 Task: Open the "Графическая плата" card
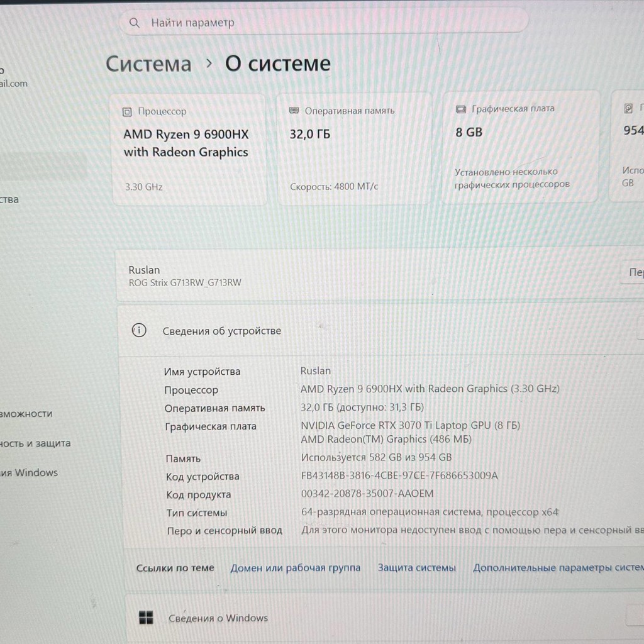[x=520, y=147]
